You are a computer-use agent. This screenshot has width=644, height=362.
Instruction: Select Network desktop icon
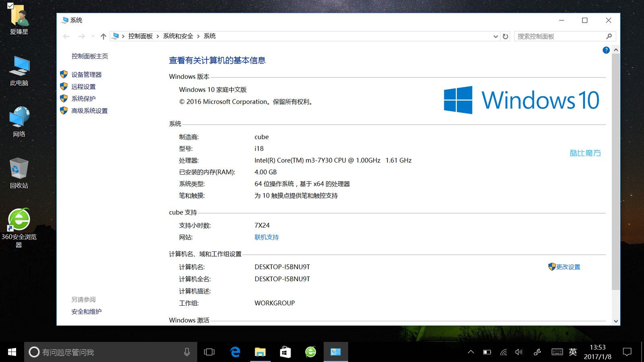click(x=19, y=122)
